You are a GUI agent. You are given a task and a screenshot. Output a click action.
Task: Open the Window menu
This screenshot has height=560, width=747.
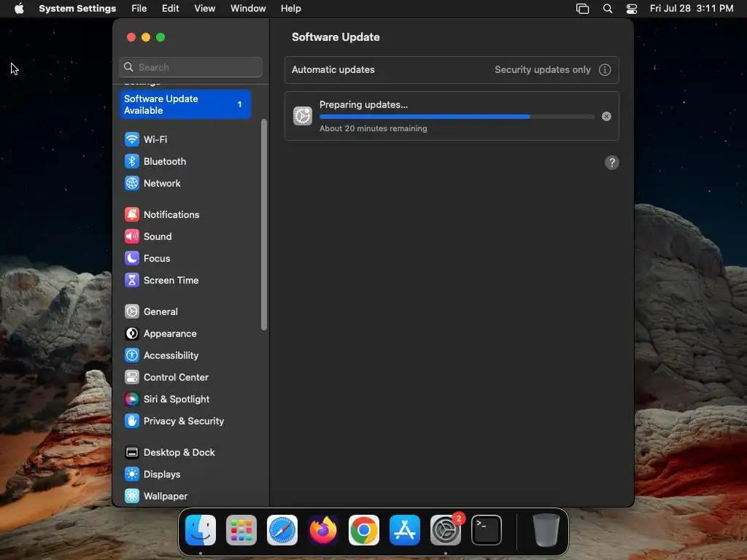coord(248,9)
